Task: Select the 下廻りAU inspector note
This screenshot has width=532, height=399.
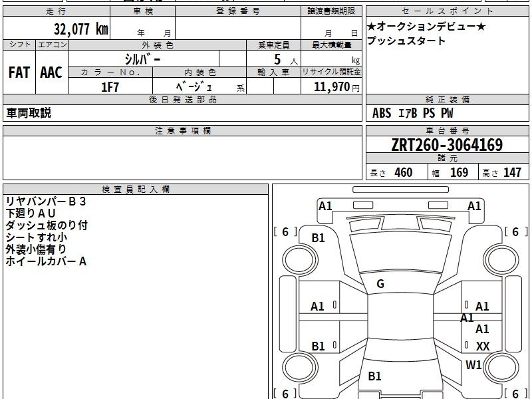Action: 30,213
